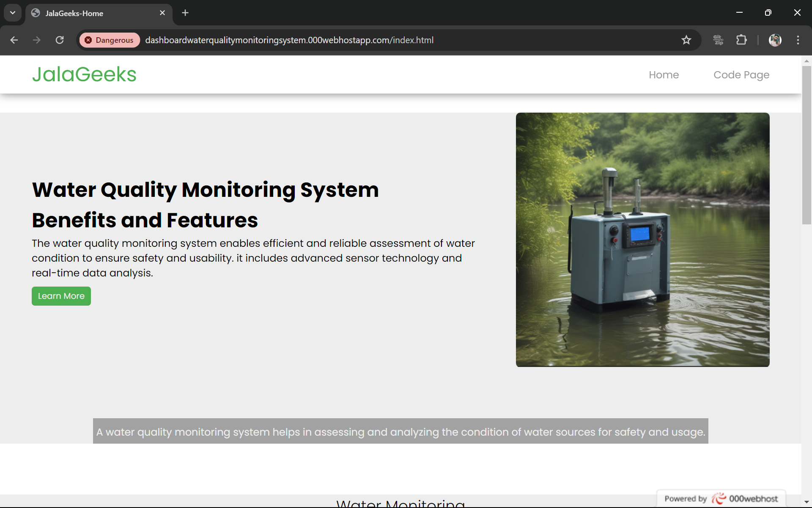Open the Extensions puzzle icon
The image size is (812, 508).
point(741,40)
